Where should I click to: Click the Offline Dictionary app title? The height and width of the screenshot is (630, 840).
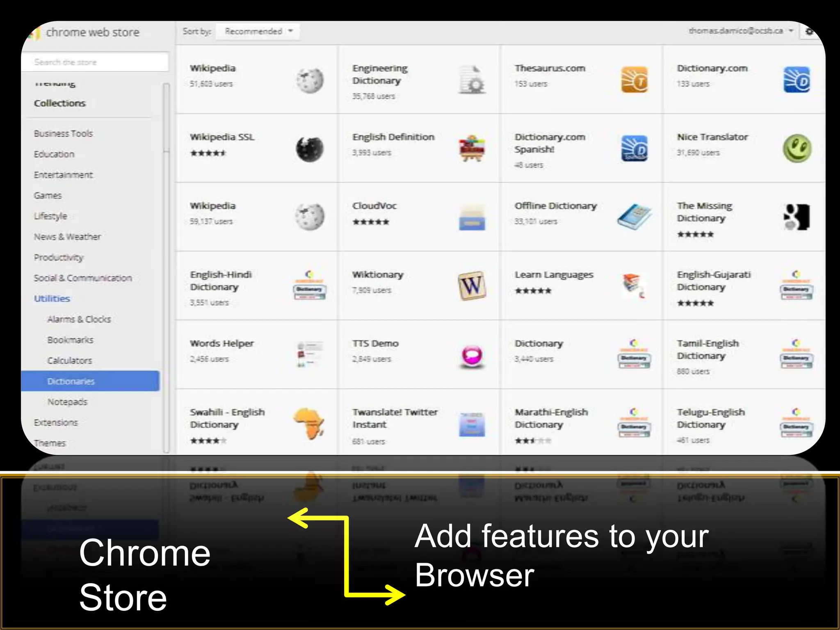(556, 206)
